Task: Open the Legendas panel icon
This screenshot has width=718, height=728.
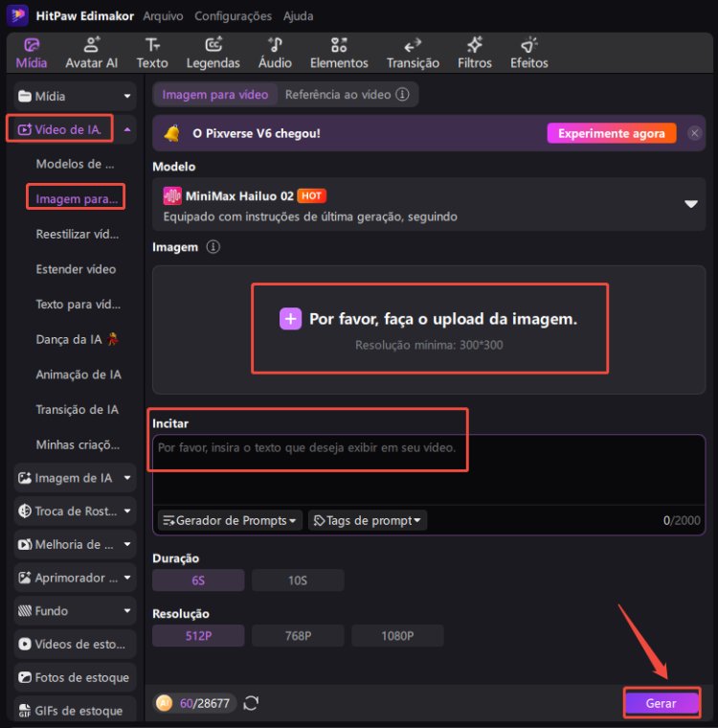Action: point(213,45)
